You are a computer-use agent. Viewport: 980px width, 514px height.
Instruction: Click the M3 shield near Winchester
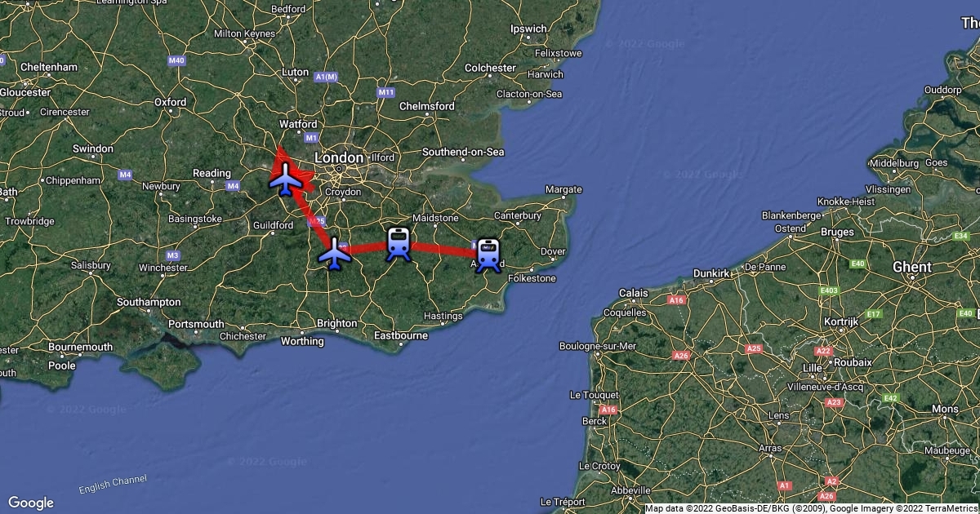click(172, 255)
